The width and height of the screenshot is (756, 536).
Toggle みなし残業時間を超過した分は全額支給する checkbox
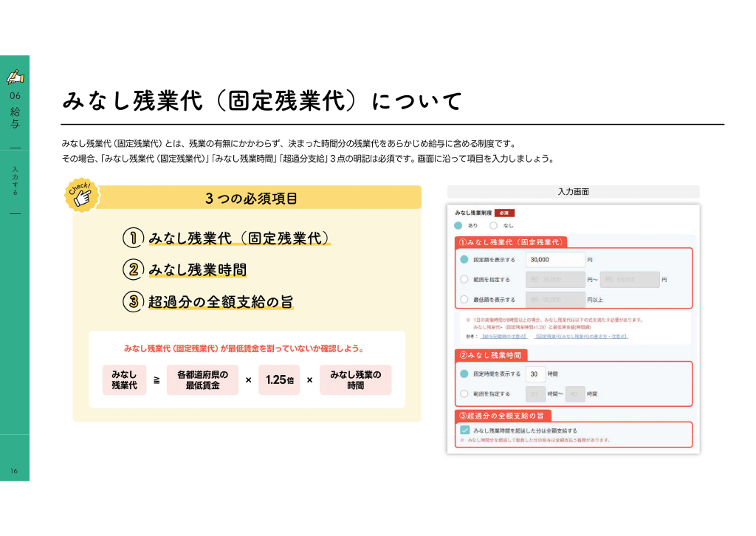coord(465,430)
